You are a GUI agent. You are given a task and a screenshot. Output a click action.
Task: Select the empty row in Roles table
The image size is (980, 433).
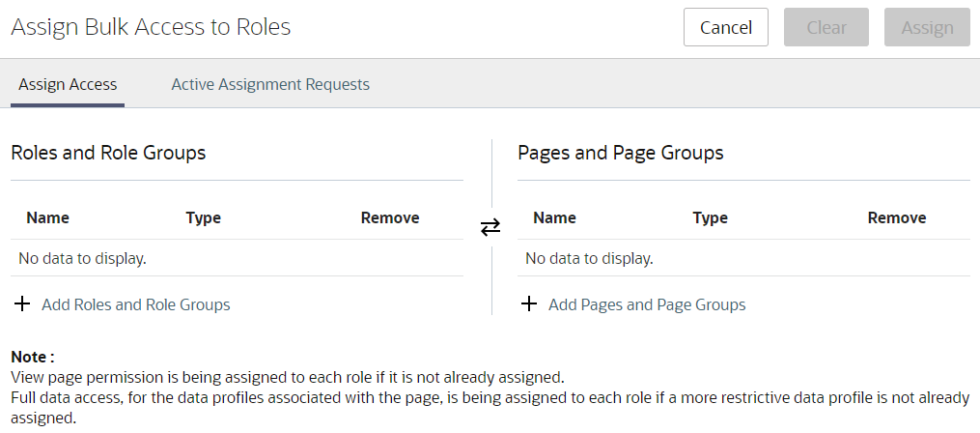[237, 258]
